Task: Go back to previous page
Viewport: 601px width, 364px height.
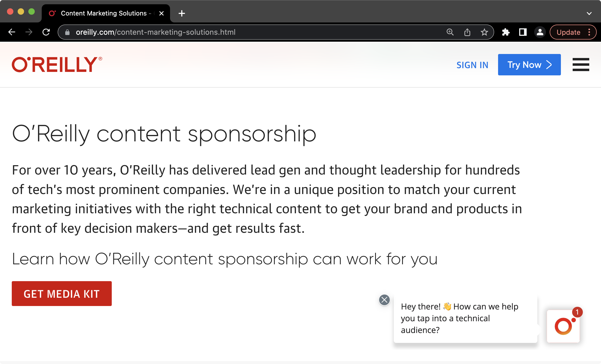Action: tap(12, 32)
